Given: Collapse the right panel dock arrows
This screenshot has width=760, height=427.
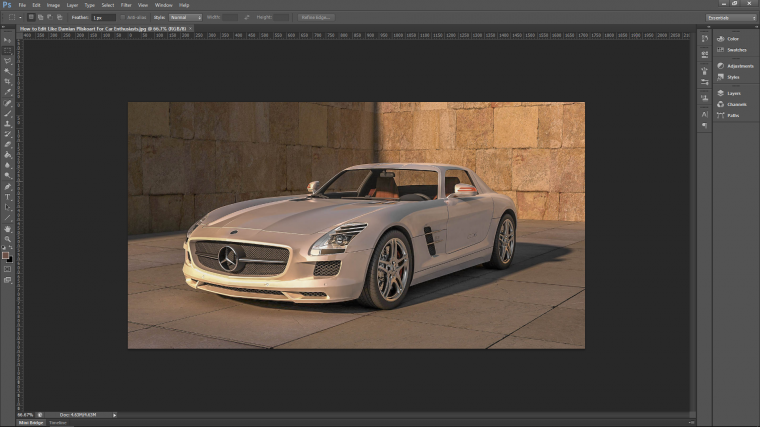Looking at the screenshot, I should point(755,27).
